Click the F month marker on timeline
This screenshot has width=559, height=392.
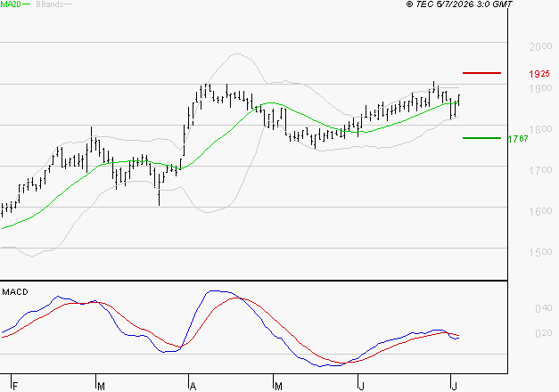tap(15, 387)
